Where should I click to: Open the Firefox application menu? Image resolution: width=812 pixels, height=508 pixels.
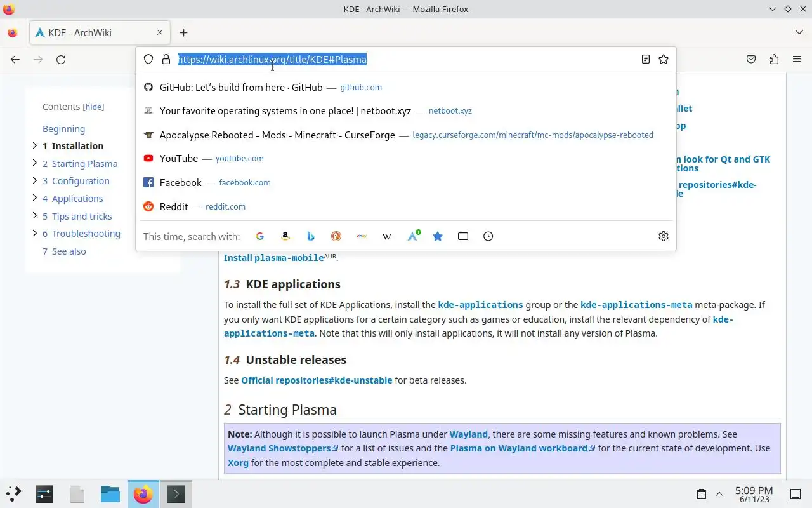pos(797,59)
